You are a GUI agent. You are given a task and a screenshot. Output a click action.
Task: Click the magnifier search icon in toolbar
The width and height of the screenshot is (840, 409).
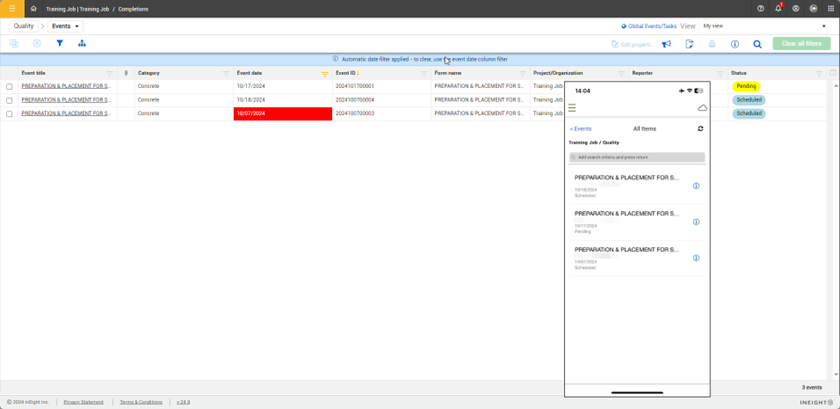(x=757, y=44)
